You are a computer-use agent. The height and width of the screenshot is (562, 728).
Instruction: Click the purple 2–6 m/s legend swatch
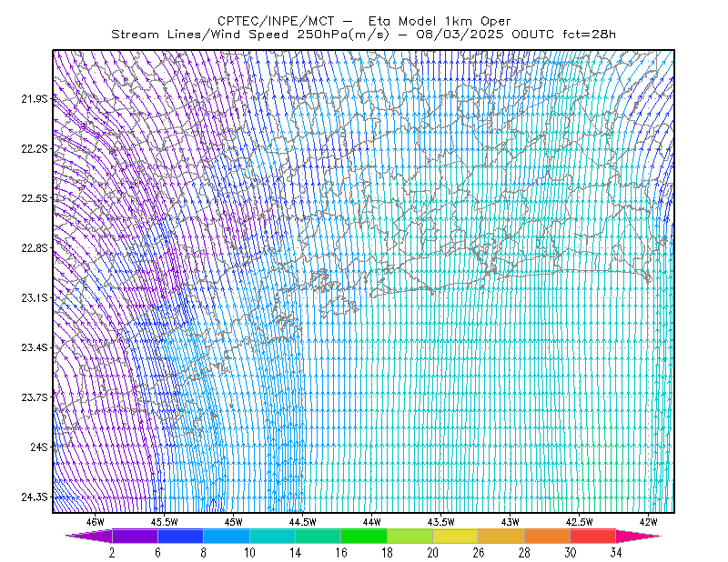[x=135, y=536]
